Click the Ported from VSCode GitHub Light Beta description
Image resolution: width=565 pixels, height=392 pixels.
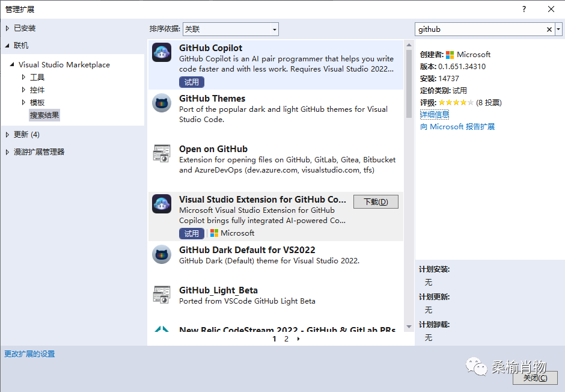tap(247, 301)
